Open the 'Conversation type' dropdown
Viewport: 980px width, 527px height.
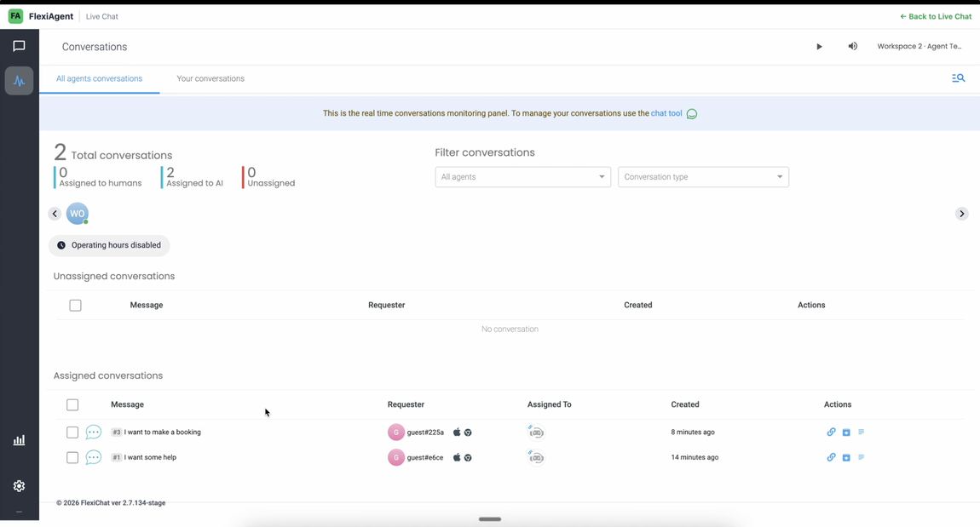(703, 177)
